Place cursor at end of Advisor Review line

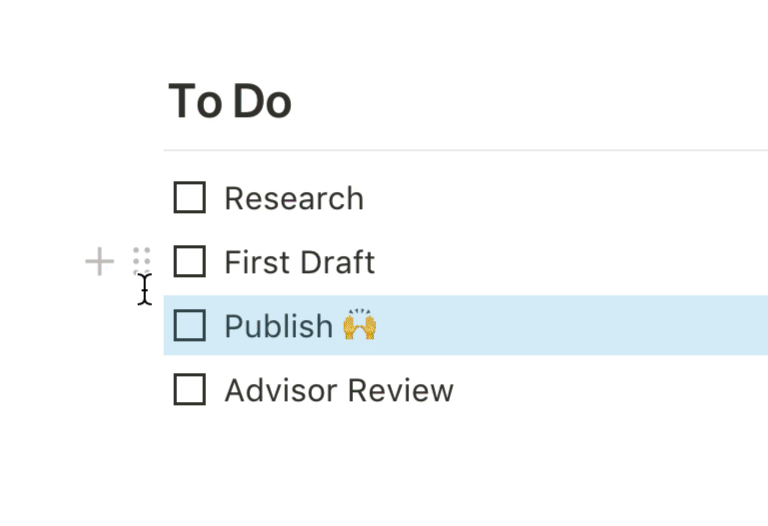coord(455,390)
